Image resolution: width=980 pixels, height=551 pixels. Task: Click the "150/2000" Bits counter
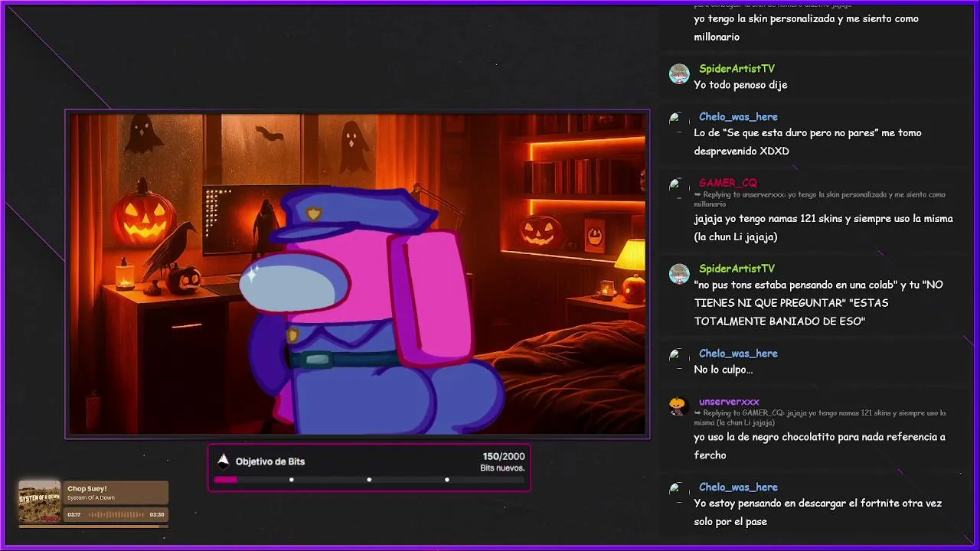tap(504, 456)
